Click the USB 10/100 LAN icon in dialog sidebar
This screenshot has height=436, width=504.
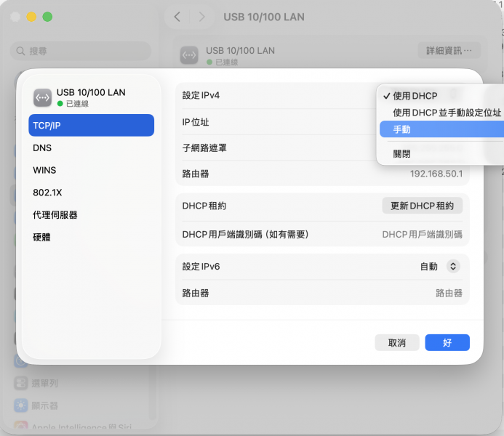(42, 97)
